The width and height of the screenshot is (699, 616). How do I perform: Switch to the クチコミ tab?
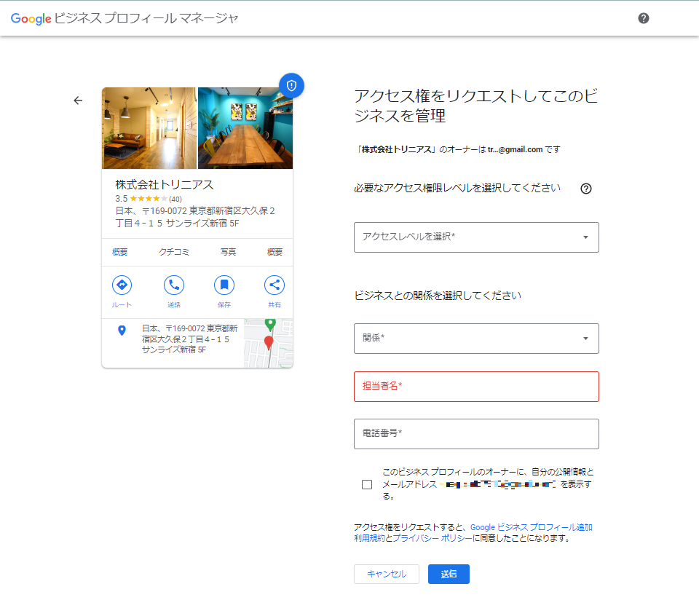[x=174, y=252]
